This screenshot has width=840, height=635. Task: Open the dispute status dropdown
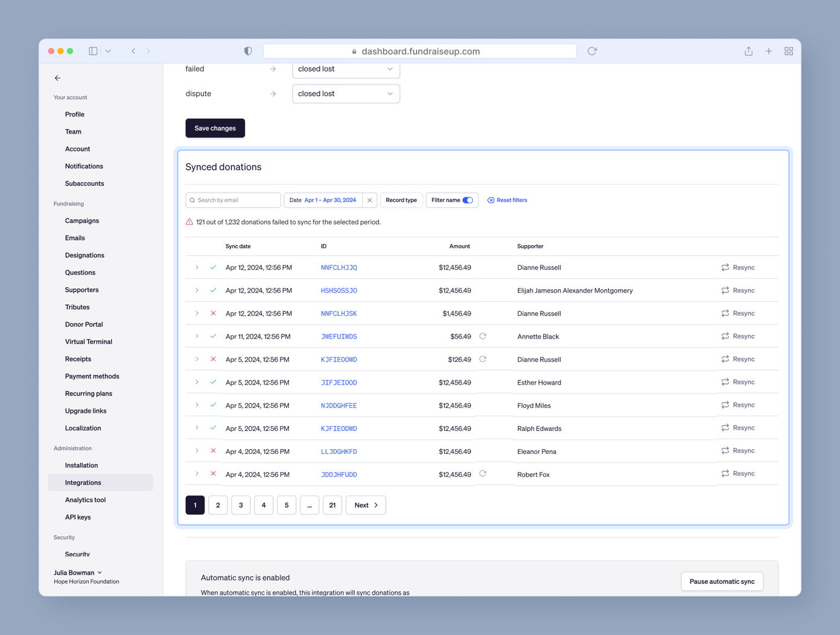[346, 94]
